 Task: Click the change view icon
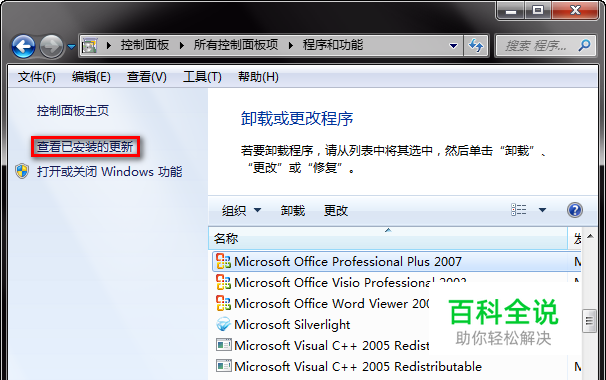[x=518, y=210]
